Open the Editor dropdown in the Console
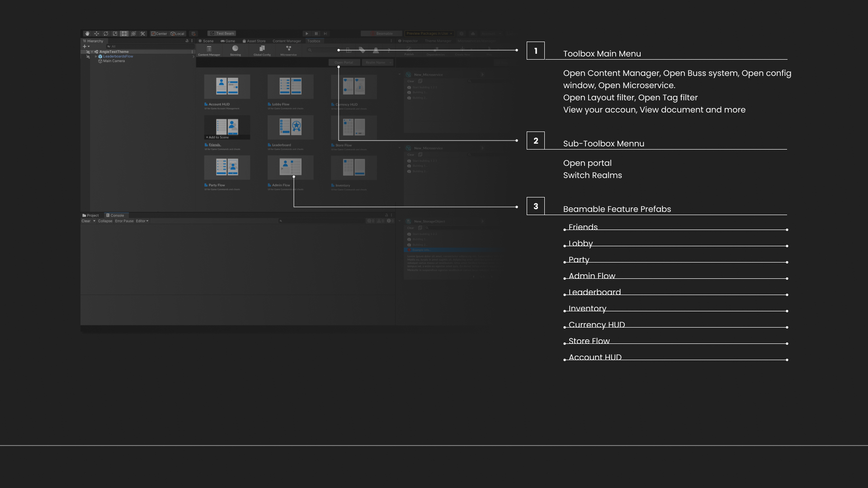The width and height of the screenshot is (868, 488). coord(142,221)
